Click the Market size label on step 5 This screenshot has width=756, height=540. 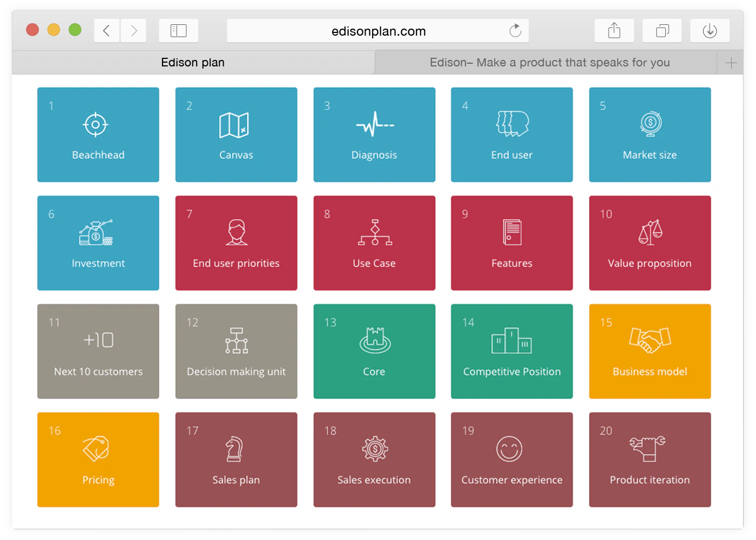(650, 155)
